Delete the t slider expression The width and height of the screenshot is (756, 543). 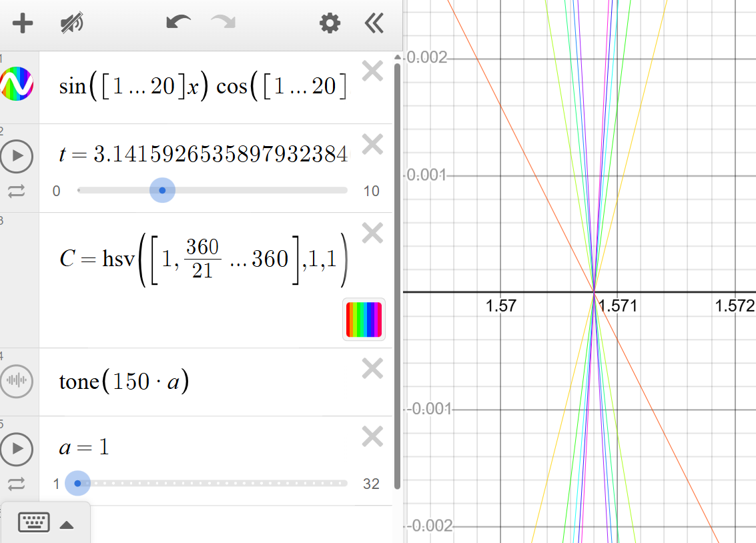[372, 145]
